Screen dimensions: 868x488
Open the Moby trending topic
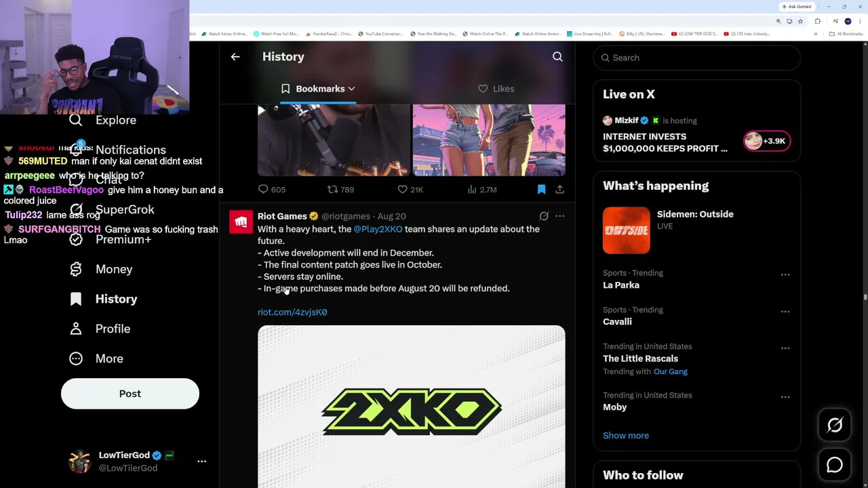pos(614,407)
